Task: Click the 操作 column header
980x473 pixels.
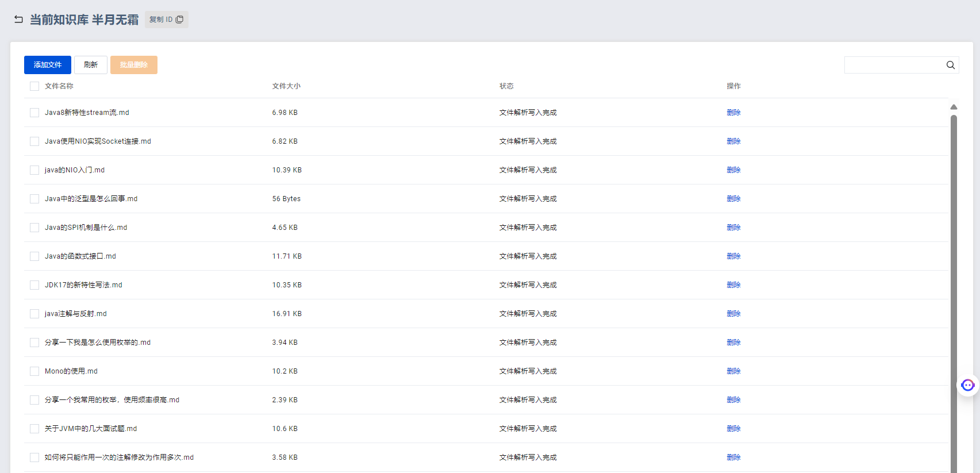Action: click(733, 86)
